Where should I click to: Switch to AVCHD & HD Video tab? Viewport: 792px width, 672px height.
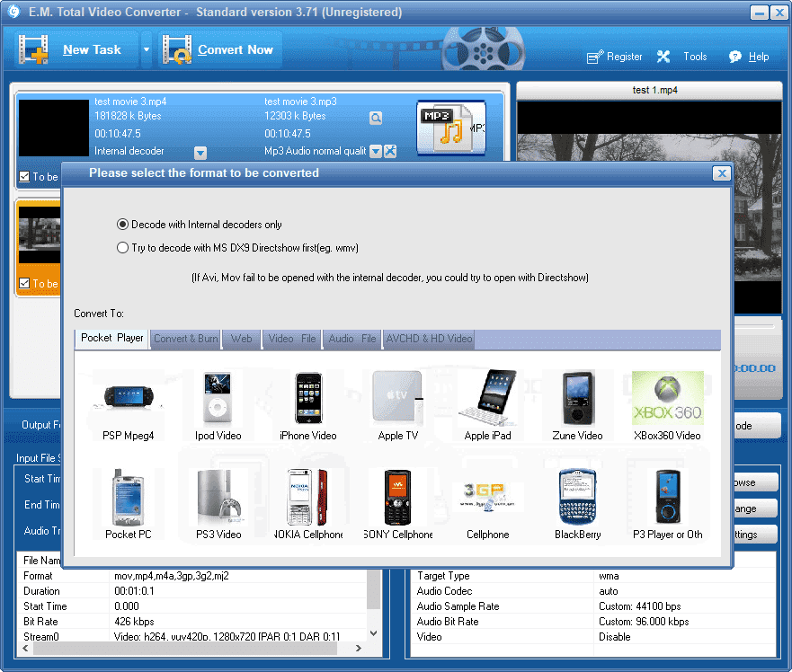tap(430, 339)
